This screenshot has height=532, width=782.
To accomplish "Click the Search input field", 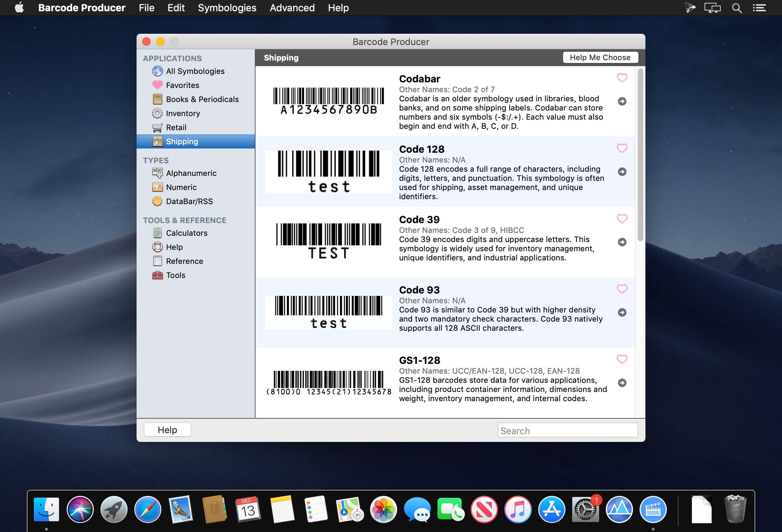I will pos(568,430).
